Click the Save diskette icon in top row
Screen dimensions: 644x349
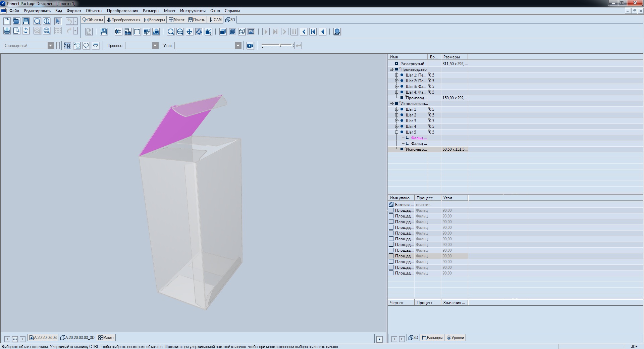tap(26, 21)
